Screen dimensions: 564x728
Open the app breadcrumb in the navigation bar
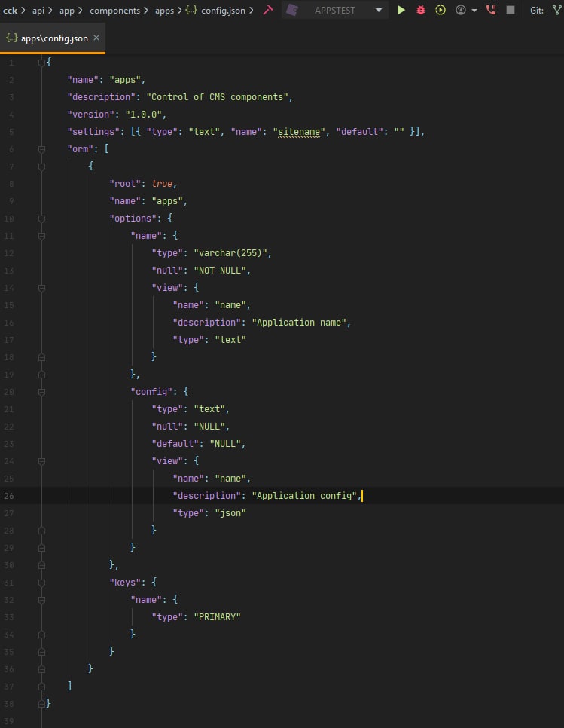pyautogui.click(x=67, y=11)
